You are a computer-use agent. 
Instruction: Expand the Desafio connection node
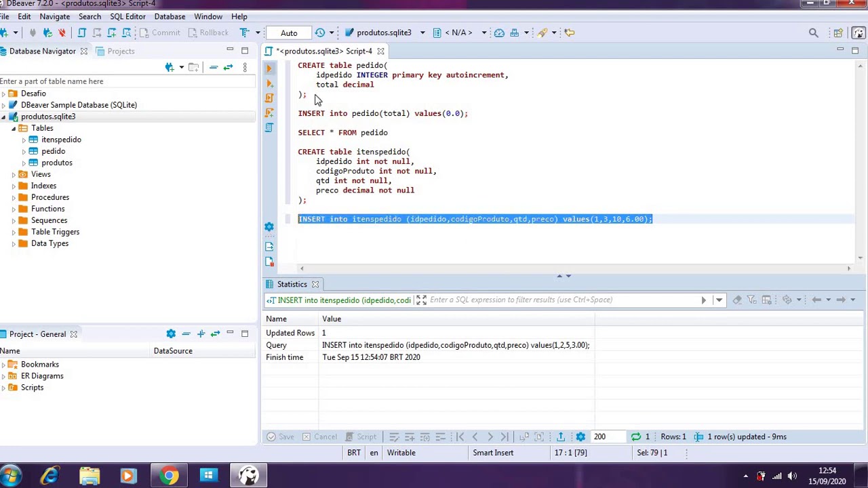(x=3, y=94)
